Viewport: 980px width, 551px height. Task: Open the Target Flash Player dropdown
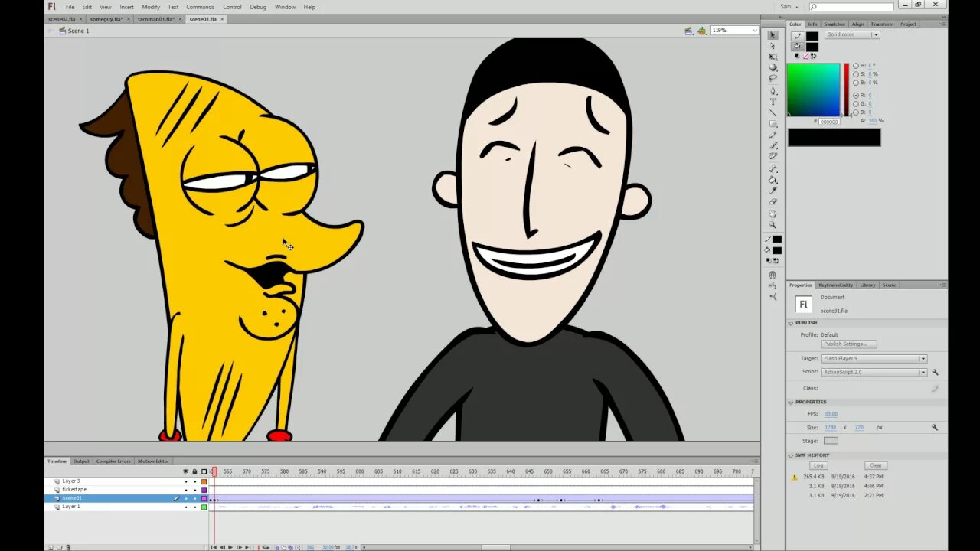(x=874, y=358)
